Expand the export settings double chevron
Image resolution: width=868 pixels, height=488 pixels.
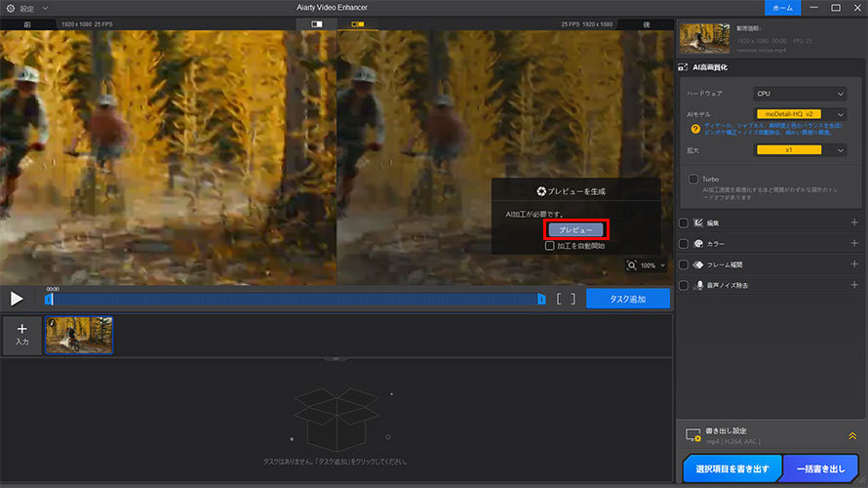(851, 436)
